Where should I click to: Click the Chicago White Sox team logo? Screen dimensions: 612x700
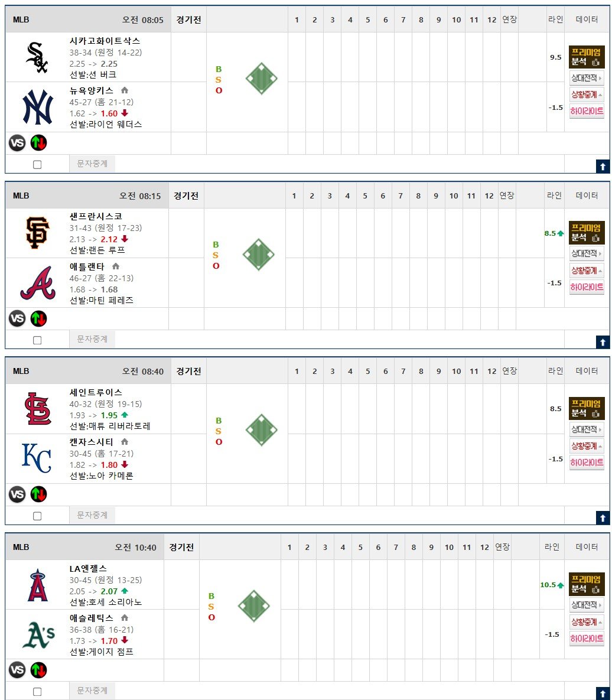37,57
